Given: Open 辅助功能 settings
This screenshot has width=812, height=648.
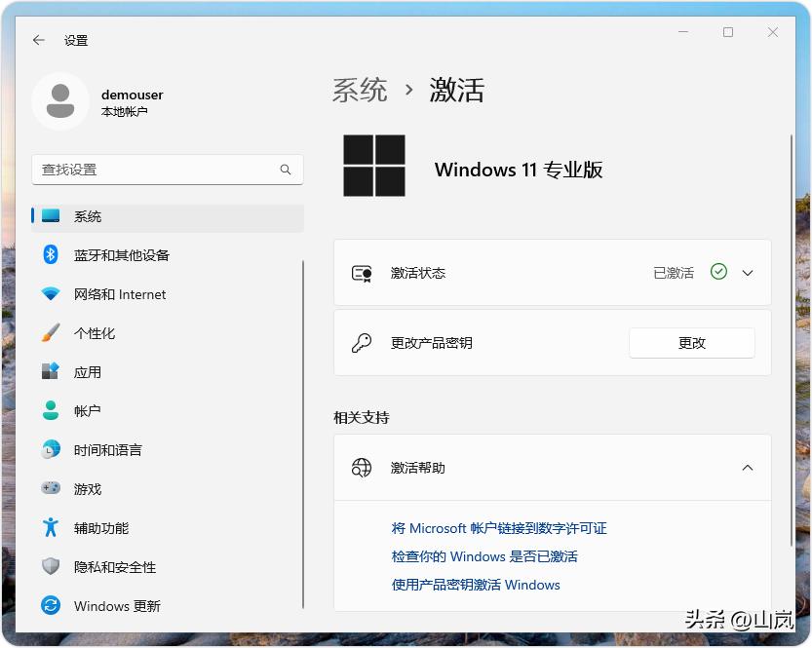Looking at the screenshot, I should click(168, 527).
